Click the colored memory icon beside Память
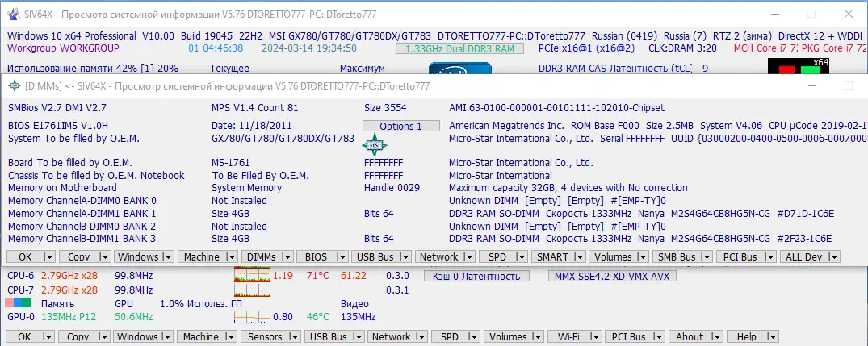Screen dimensions: 868x346 (x=18, y=303)
